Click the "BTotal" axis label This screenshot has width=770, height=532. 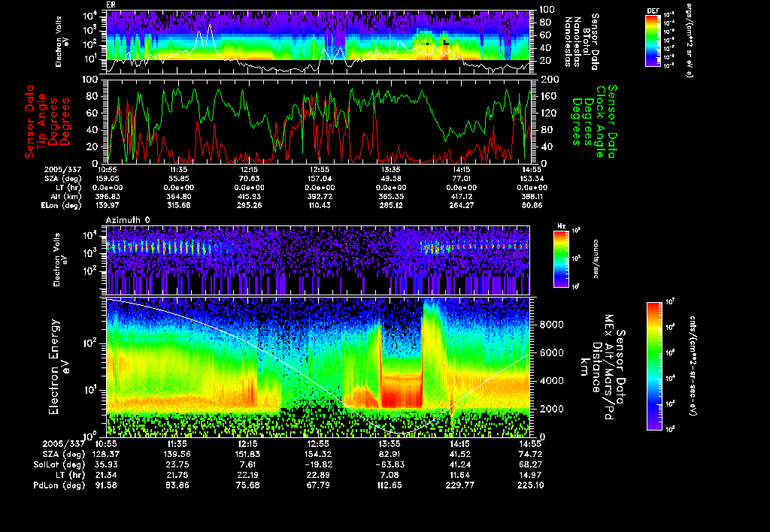(587, 42)
